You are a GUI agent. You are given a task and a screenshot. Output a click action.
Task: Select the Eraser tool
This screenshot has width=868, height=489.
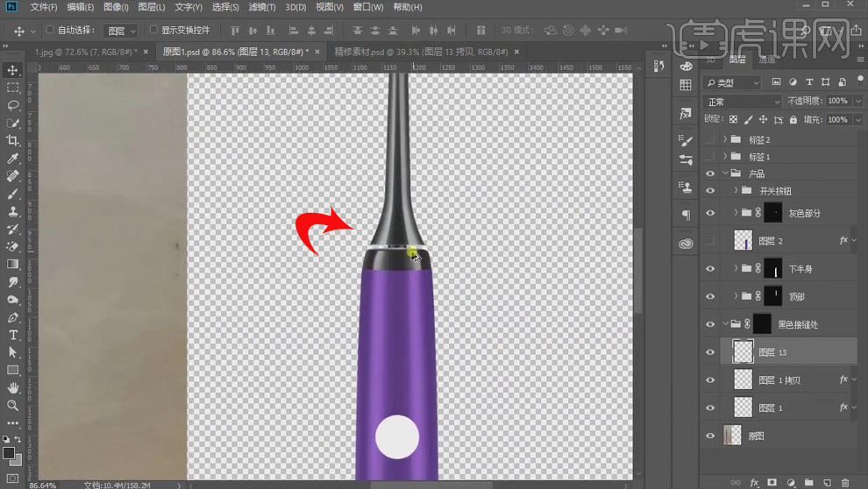[x=13, y=247]
